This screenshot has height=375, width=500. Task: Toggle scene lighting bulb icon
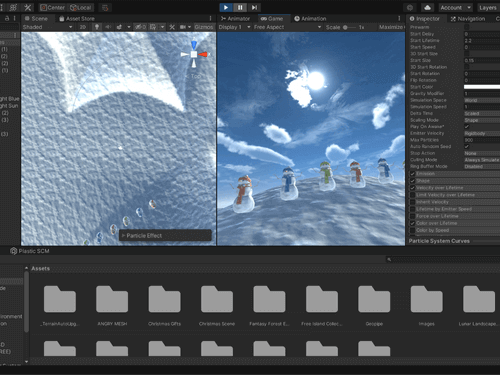click(x=97, y=27)
